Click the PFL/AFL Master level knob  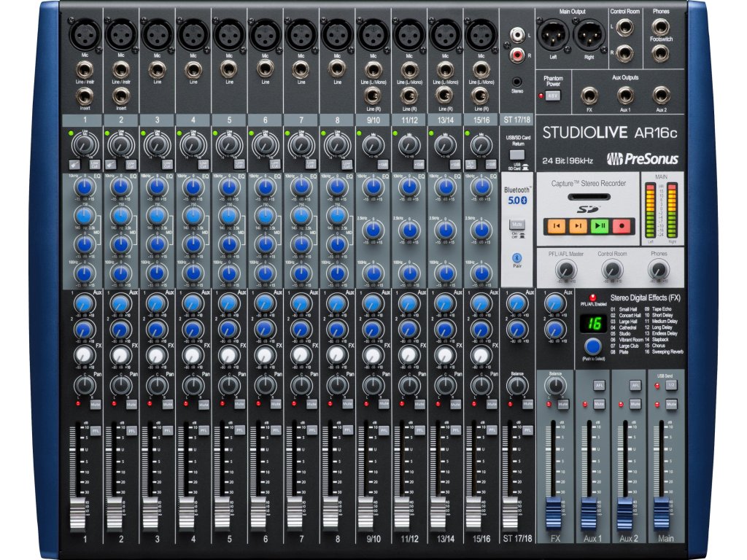point(565,270)
